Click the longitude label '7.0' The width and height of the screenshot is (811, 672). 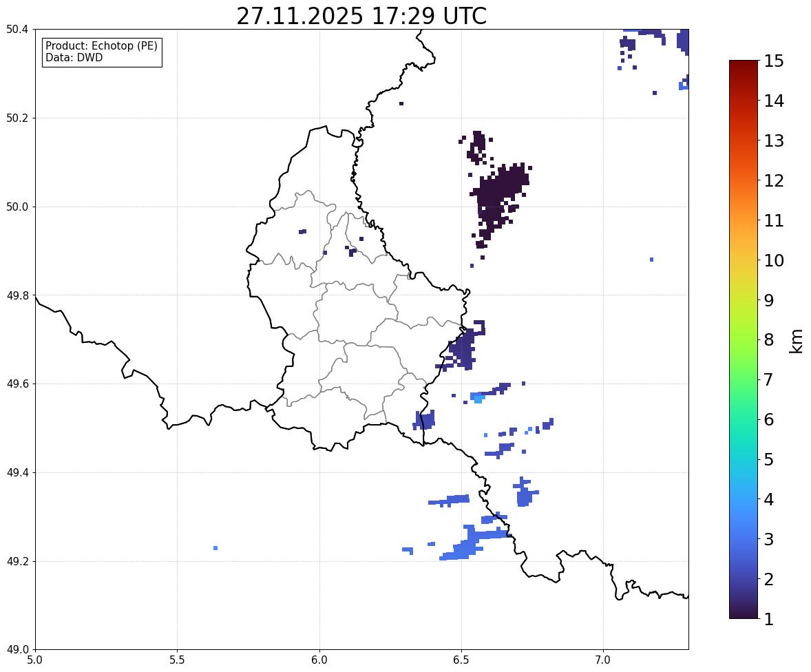tap(603, 660)
